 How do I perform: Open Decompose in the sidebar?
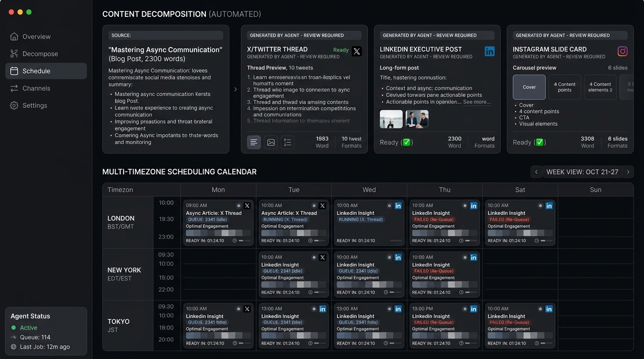point(46,54)
